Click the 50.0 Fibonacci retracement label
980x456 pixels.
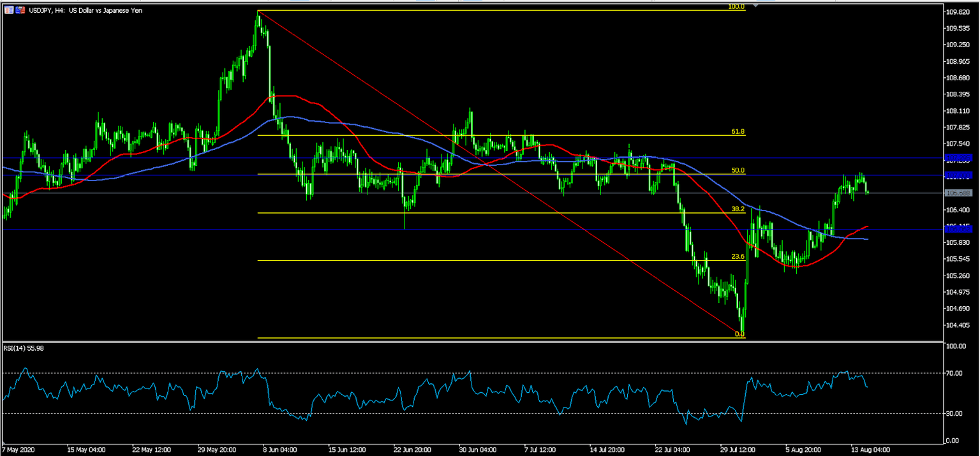(738, 170)
